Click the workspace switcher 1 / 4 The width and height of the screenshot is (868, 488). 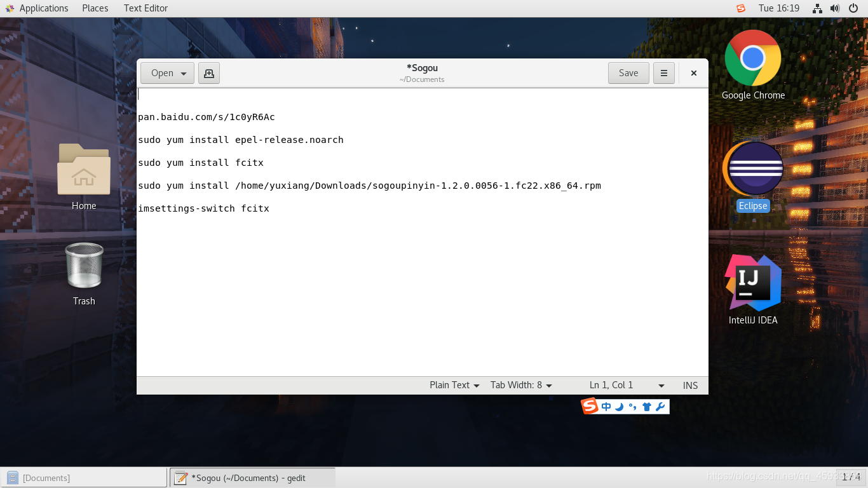851,477
